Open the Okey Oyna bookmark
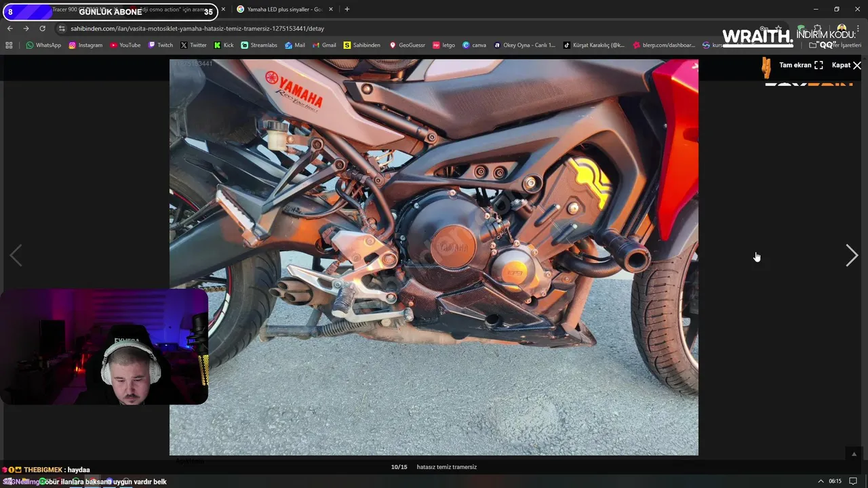The height and width of the screenshot is (488, 868). coord(524,45)
